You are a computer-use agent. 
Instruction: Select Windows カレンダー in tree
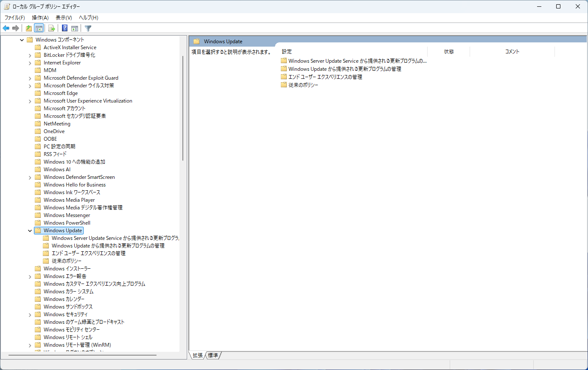[x=64, y=299]
